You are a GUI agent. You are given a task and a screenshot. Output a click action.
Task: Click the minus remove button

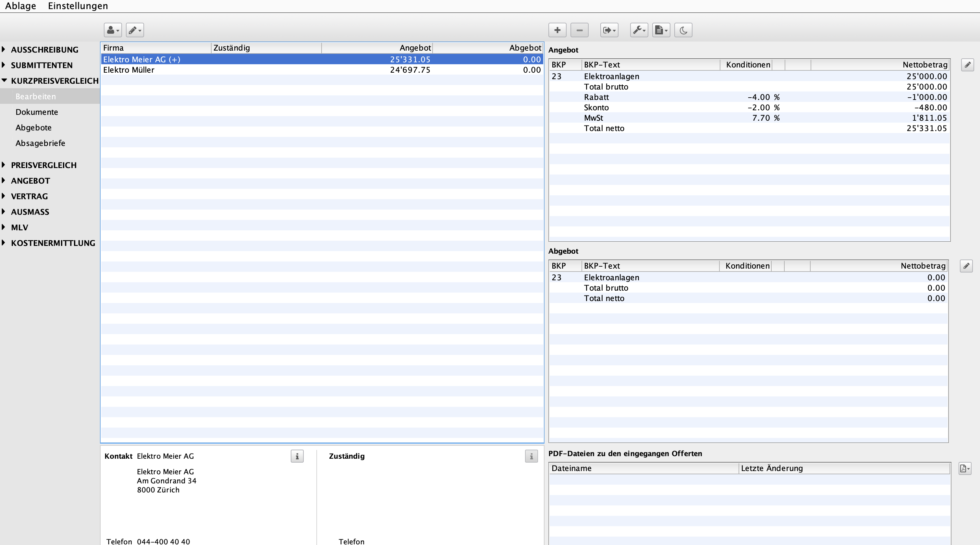579,30
